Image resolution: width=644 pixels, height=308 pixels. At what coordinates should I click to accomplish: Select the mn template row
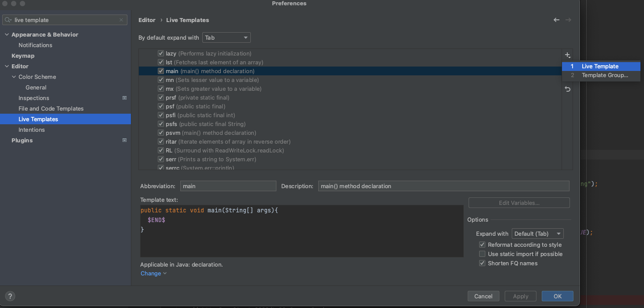point(350,80)
